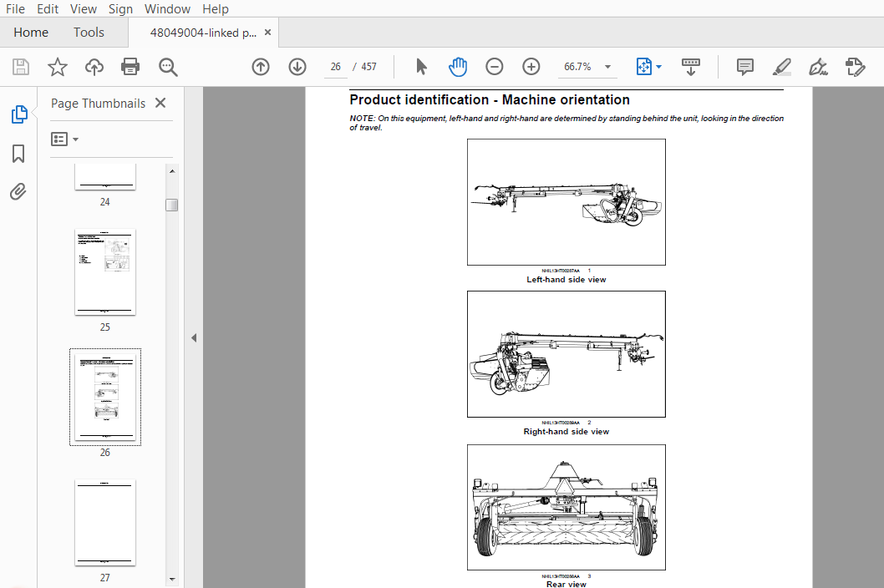Zoom in with the plus button

click(531, 67)
